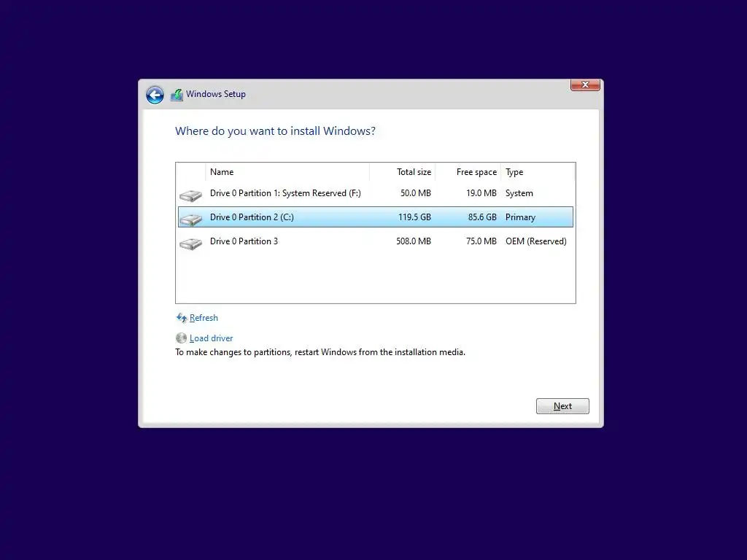The image size is (747, 560).
Task: Click the 508.0 MB total size cell
Action: (414, 241)
